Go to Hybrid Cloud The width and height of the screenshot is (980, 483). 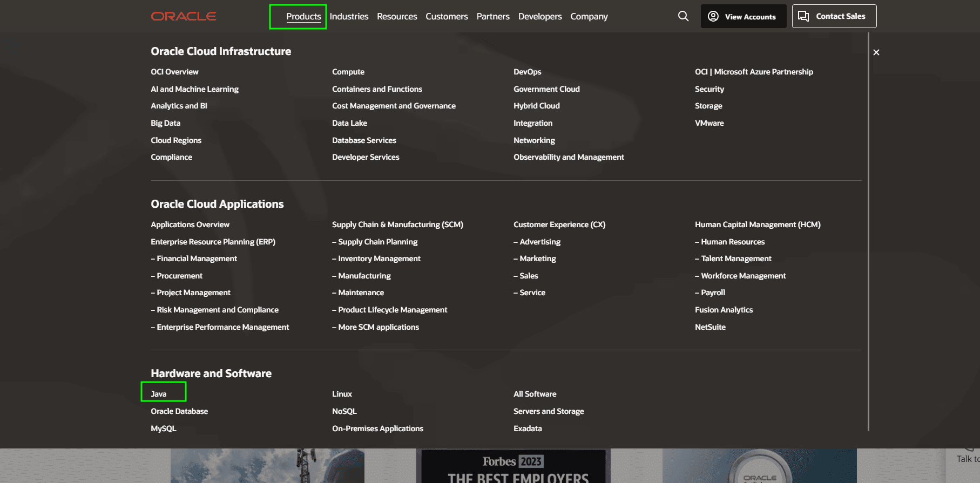(536, 106)
